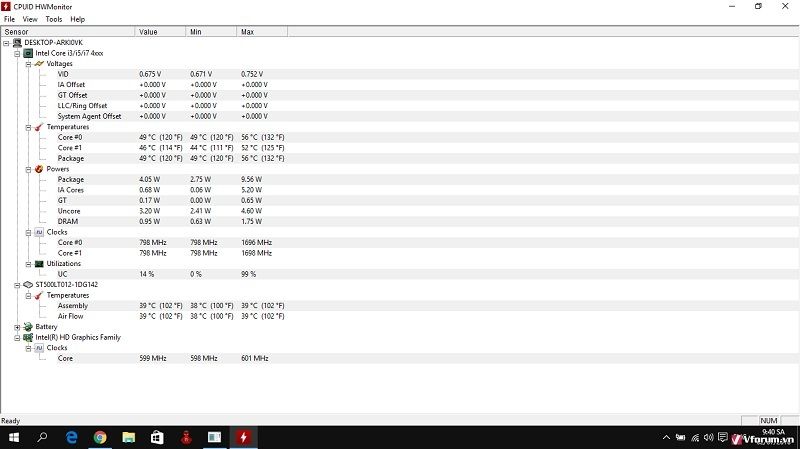Open the Help menu
The image size is (800, 449).
78,19
